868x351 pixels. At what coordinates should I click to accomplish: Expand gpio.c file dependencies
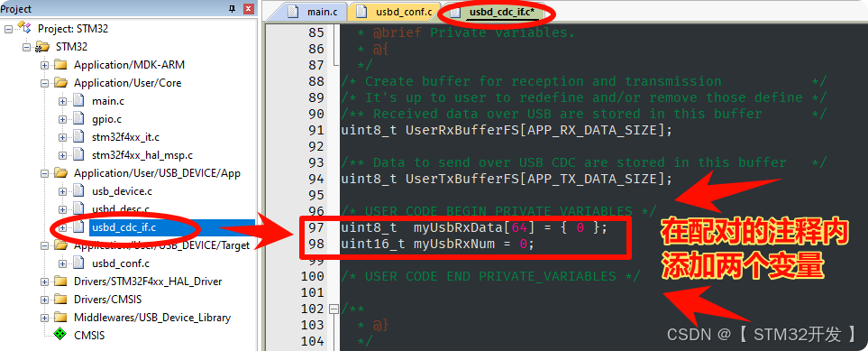[62, 119]
